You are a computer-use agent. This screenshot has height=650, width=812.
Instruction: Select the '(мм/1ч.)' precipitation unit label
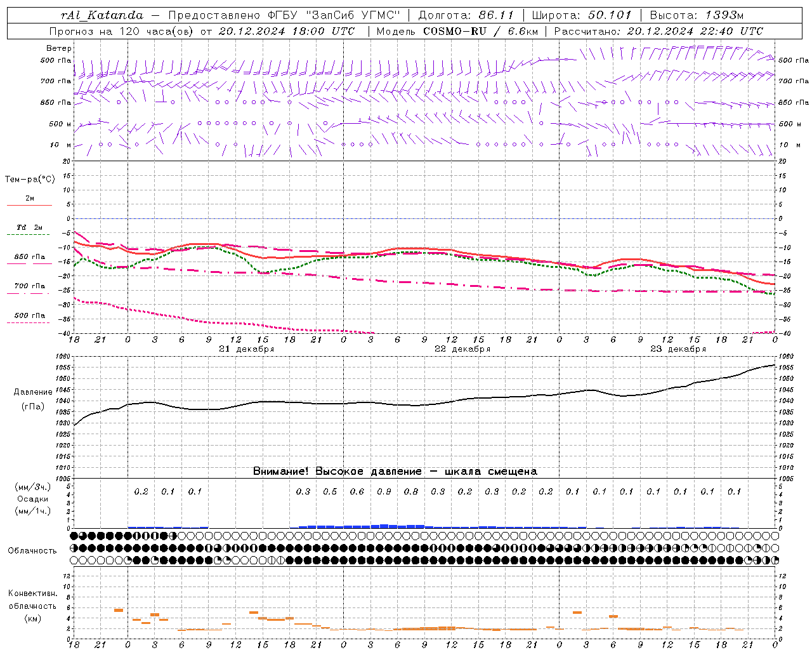click(33, 511)
